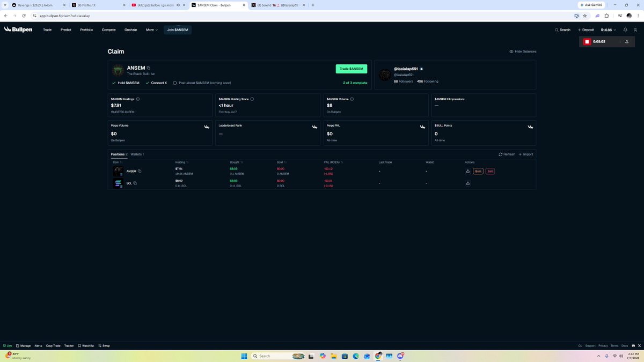Sort positions by PNL (ROE%) column
Viewport: 644px width, 362px height.
pos(333,162)
